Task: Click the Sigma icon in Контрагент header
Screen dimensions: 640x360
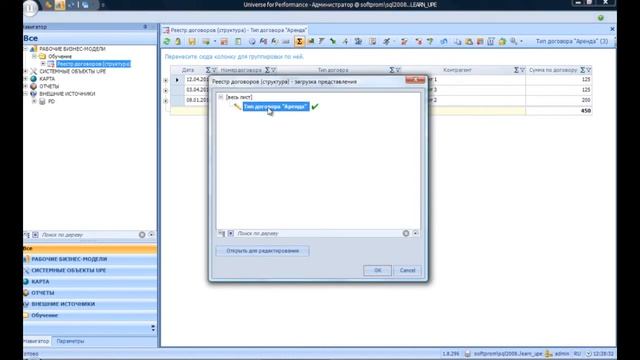Action: point(516,70)
